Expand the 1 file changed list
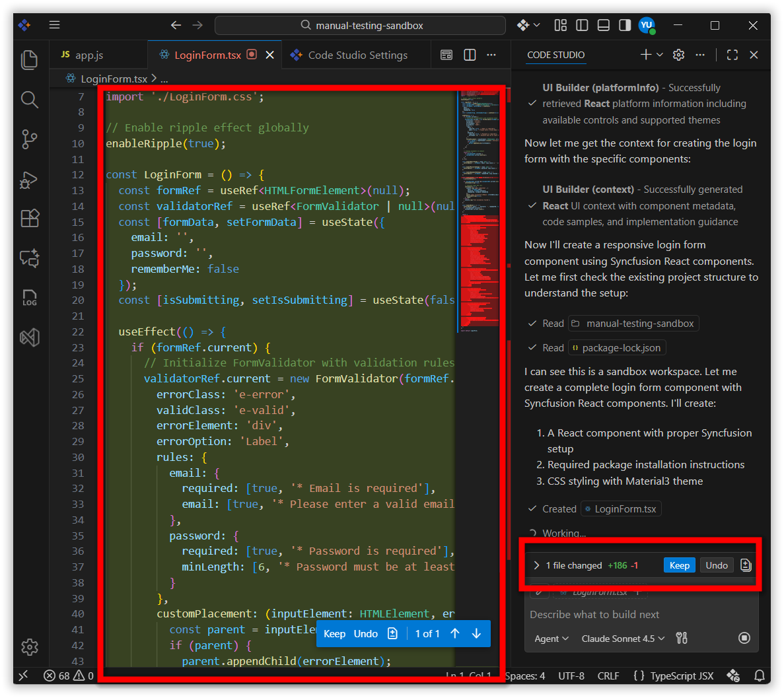This screenshot has width=784, height=698. (x=536, y=565)
